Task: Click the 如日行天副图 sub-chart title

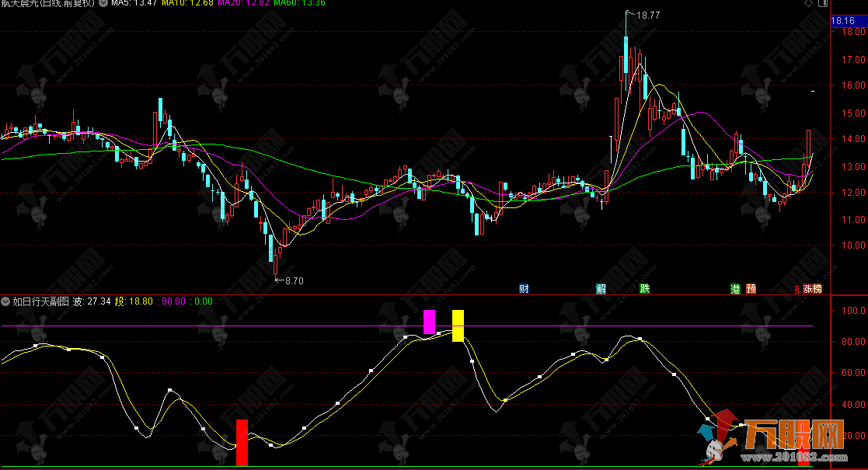Action: pyautogui.click(x=40, y=301)
